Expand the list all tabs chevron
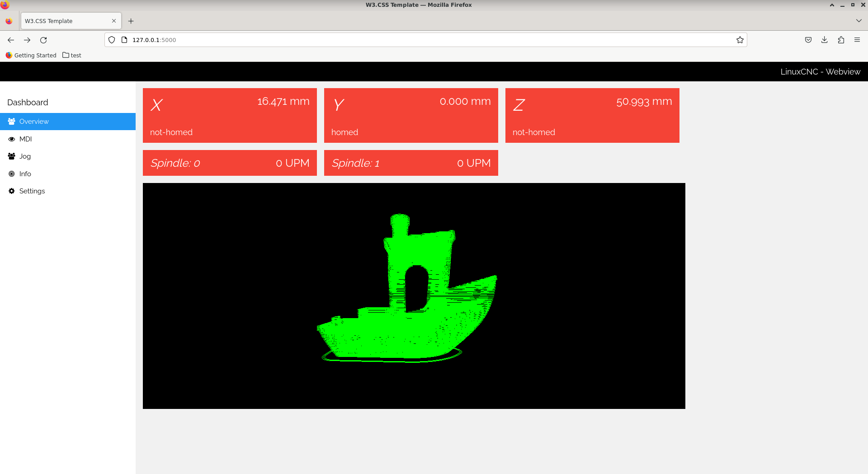This screenshot has height=474, width=868. (x=859, y=21)
